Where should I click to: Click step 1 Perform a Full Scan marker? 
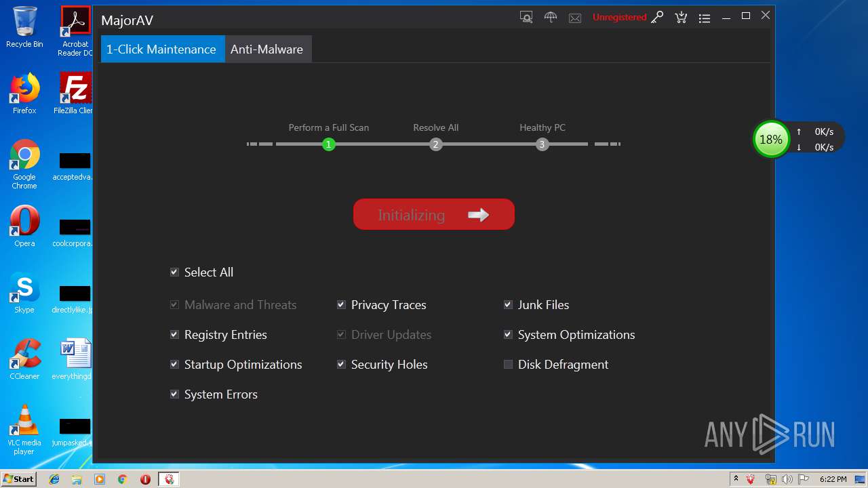click(329, 144)
